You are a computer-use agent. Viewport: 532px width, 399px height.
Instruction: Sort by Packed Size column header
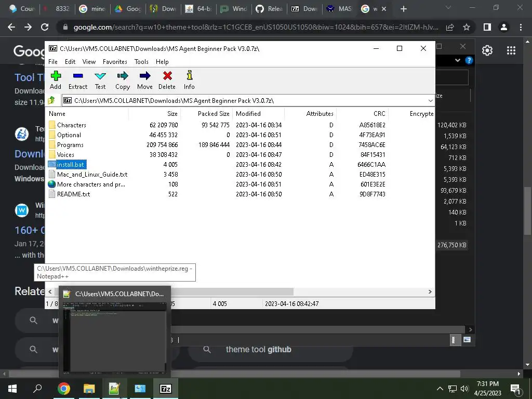[x=206, y=114]
